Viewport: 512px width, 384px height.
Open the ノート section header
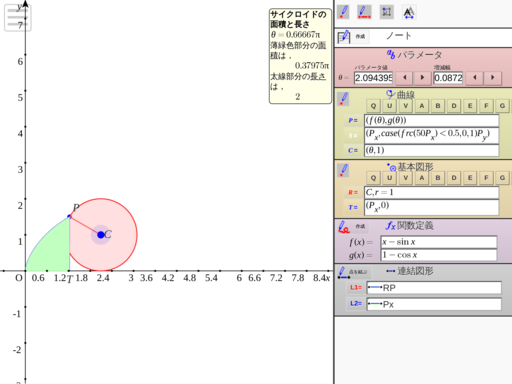tap(399, 36)
